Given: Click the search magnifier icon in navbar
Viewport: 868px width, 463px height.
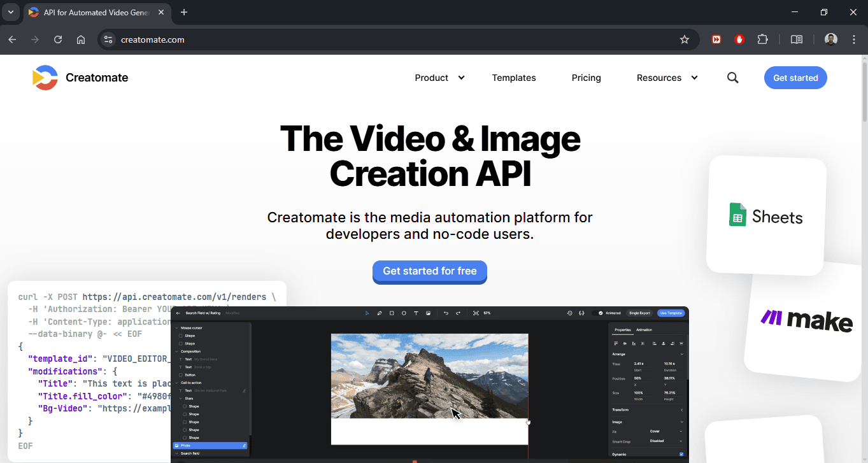Looking at the screenshot, I should tap(733, 78).
